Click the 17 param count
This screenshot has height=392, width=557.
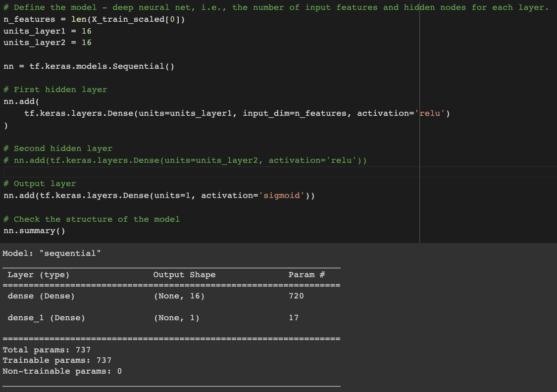[x=294, y=318]
